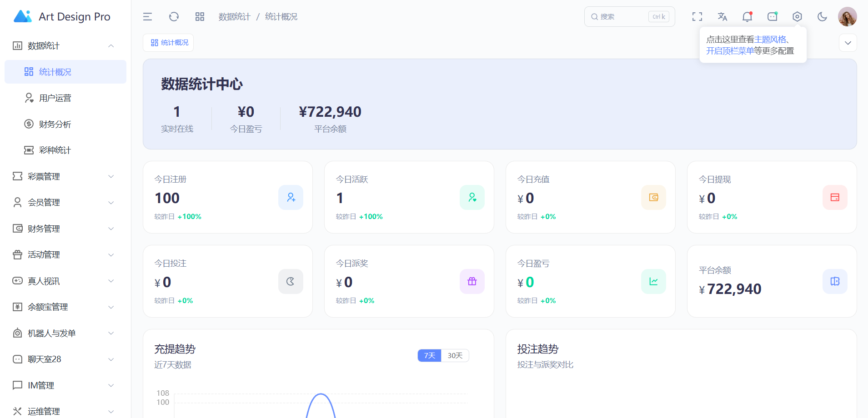Open the language switcher icon
Screen dimensions: 868x418
[722, 17]
